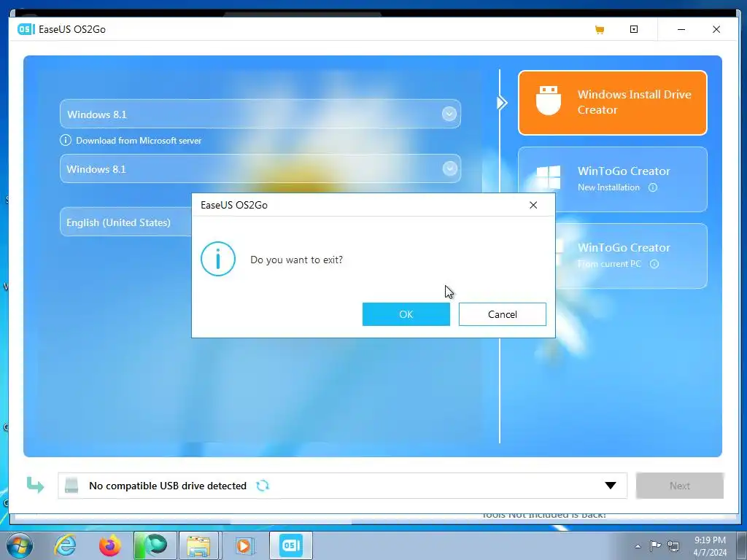Expand the USB drive selector arrow
This screenshot has width=747, height=560.
coord(611,485)
